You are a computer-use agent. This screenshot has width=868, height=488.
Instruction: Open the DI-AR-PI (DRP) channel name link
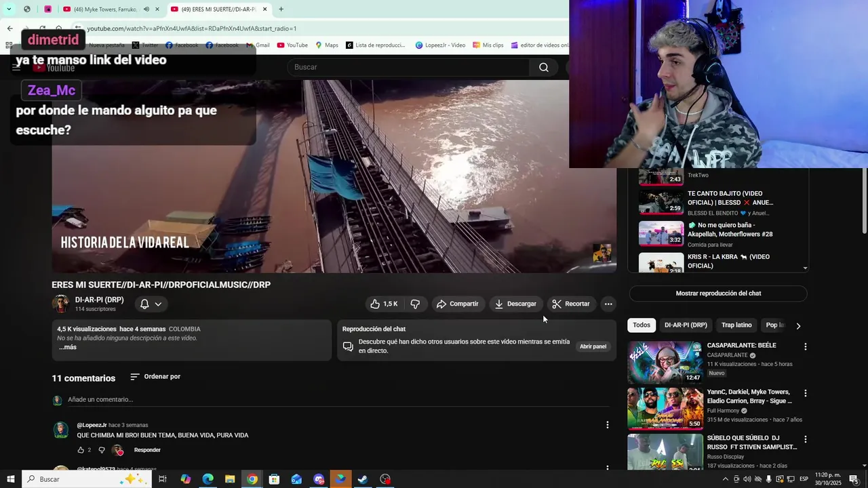pyautogui.click(x=99, y=300)
